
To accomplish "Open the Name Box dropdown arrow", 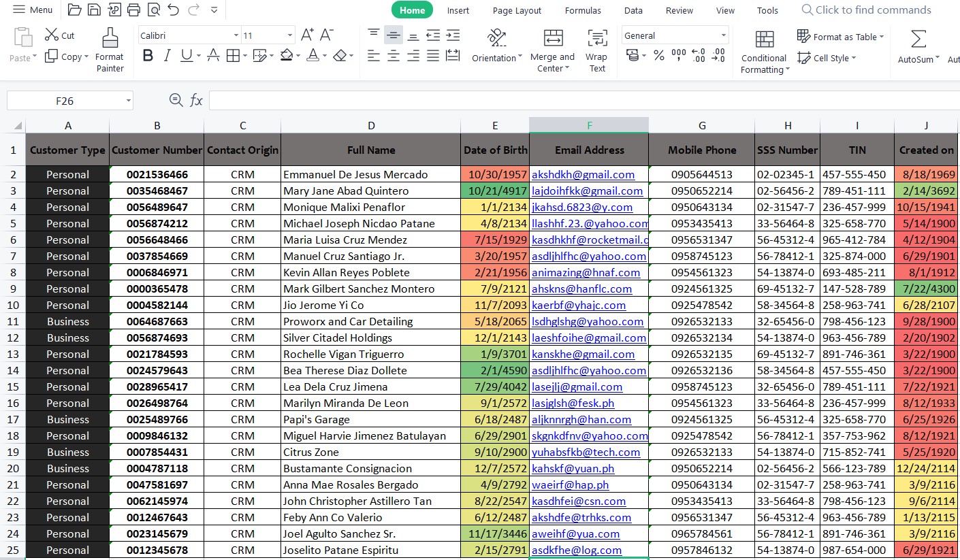I will click(128, 101).
